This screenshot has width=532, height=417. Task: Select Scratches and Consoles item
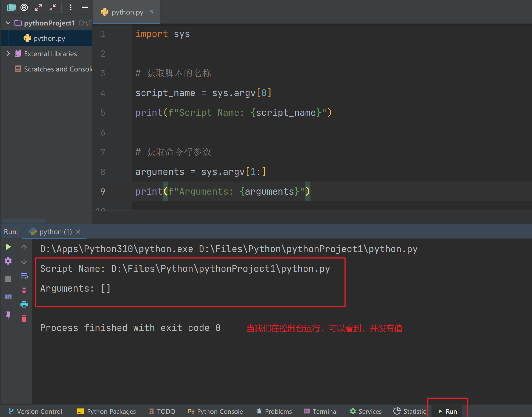tap(53, 69)
